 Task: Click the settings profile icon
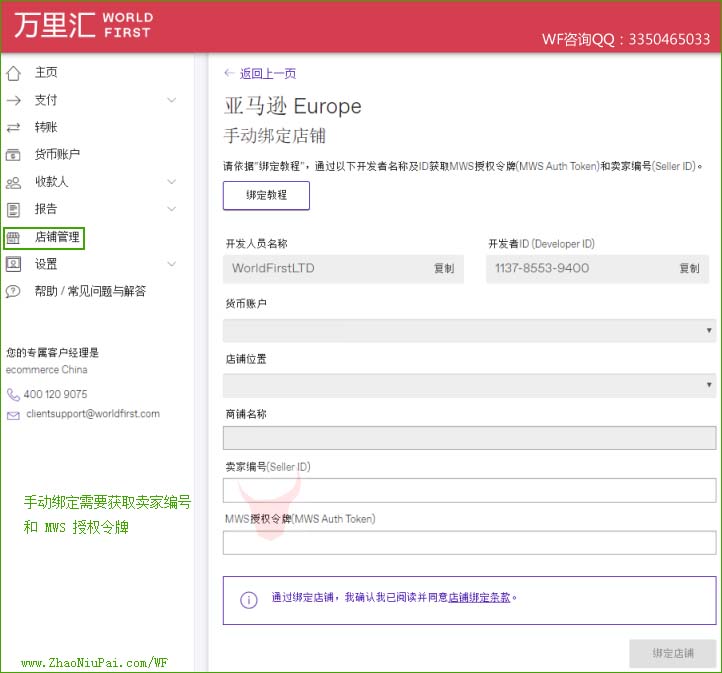click(13, 264)
